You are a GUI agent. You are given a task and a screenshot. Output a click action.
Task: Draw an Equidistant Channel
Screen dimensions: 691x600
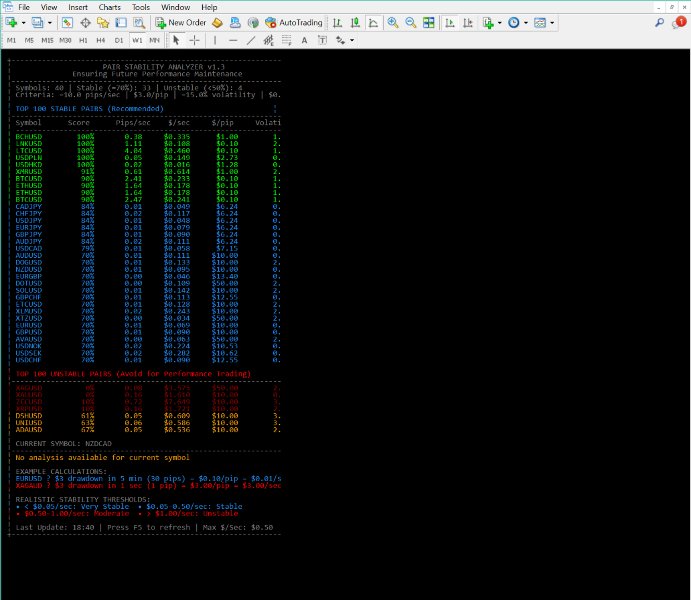click(x=268, y=40)
